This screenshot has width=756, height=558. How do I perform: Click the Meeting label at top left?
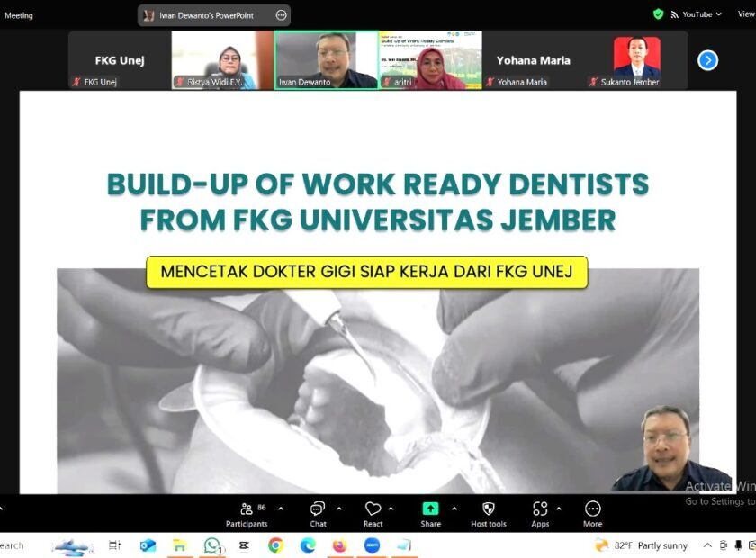click(19, 15)
